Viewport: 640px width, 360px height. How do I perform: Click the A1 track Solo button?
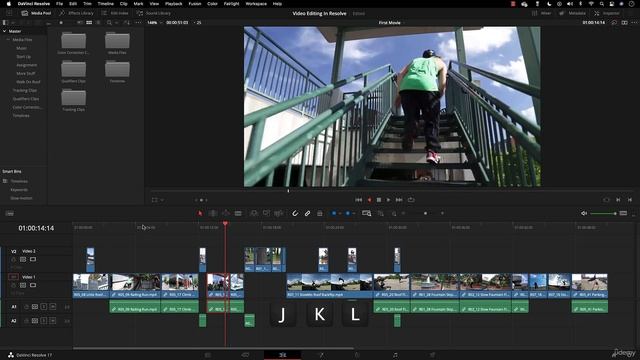tap(44, 307)
